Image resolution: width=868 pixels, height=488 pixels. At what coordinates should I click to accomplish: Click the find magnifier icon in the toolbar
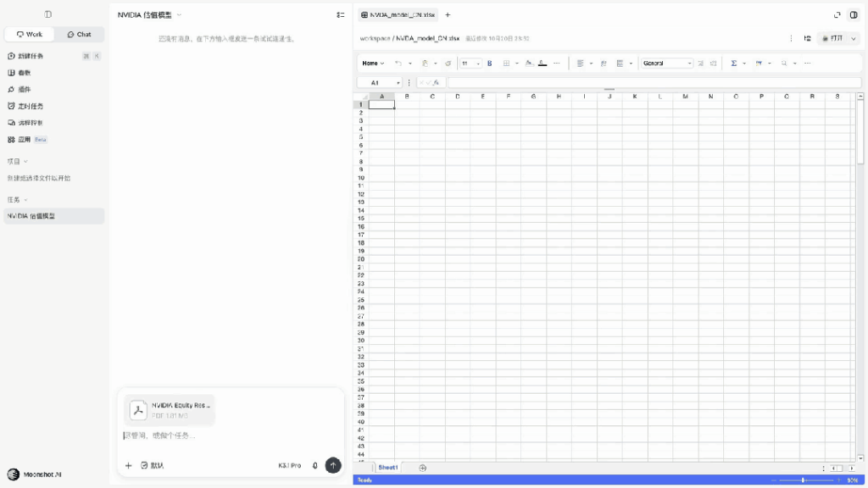[x=784, y=64]
